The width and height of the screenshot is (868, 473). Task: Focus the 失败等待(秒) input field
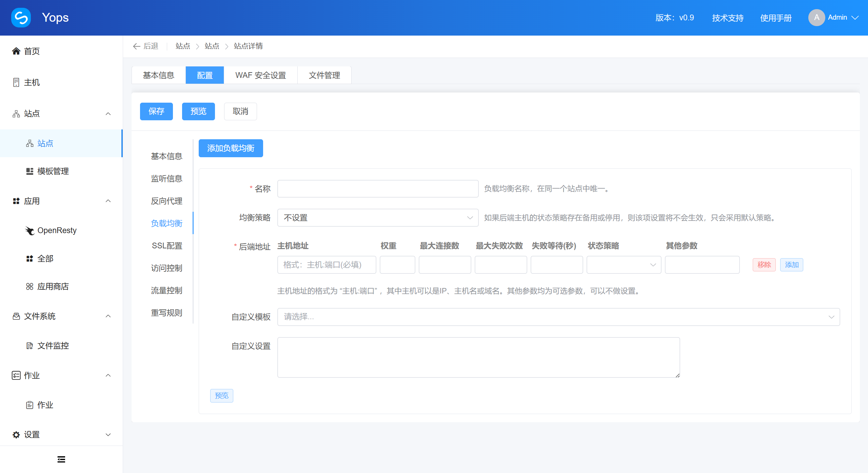coord(557,265)
